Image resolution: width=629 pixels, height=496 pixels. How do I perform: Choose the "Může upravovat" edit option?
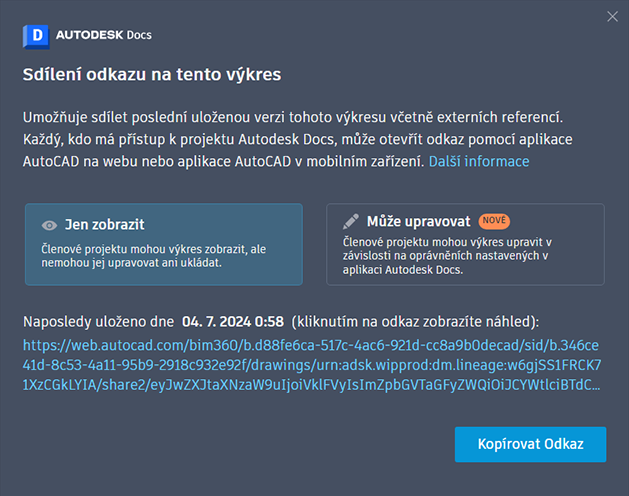tap(465, 244)
